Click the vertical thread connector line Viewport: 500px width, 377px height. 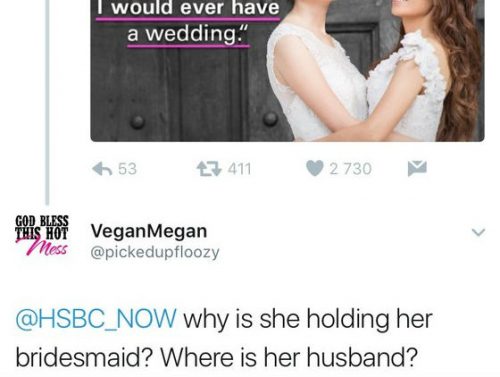(x=47, y=102)
